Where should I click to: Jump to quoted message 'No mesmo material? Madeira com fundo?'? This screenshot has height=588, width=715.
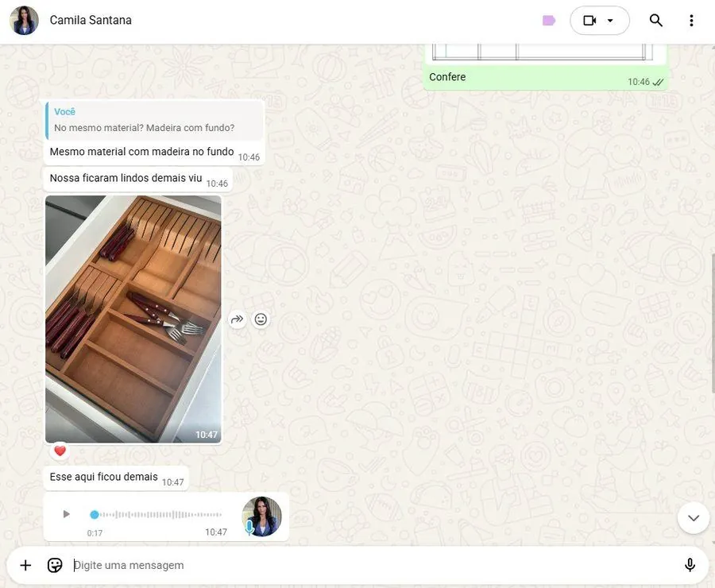pos(155,121)
